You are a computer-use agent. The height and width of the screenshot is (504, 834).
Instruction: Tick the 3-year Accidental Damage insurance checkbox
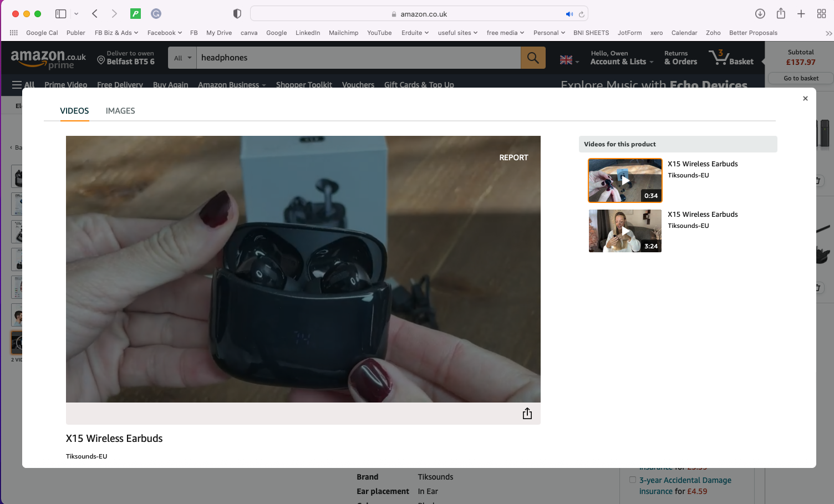click(633, 480)
